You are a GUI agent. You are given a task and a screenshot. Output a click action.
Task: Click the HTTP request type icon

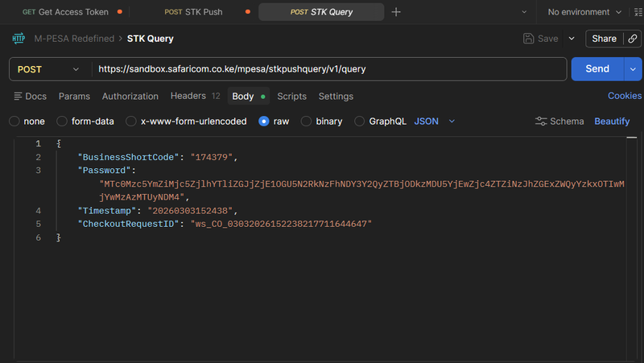[x=19, y=39]
